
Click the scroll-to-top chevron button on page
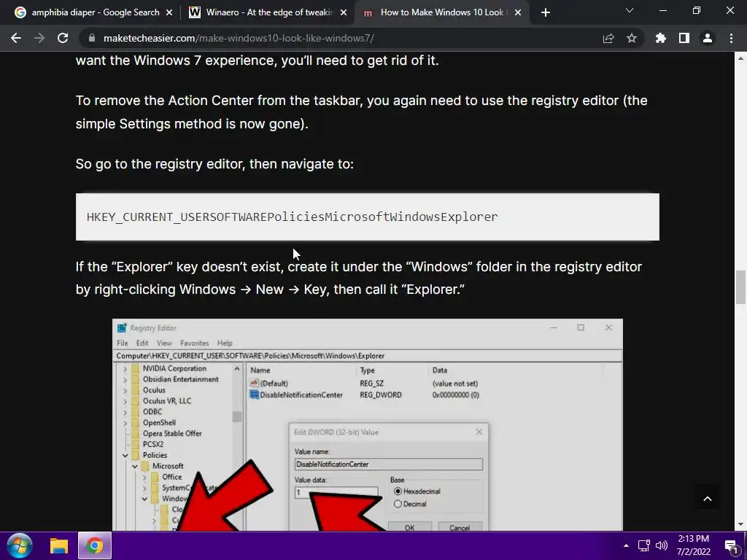point(708,499)
